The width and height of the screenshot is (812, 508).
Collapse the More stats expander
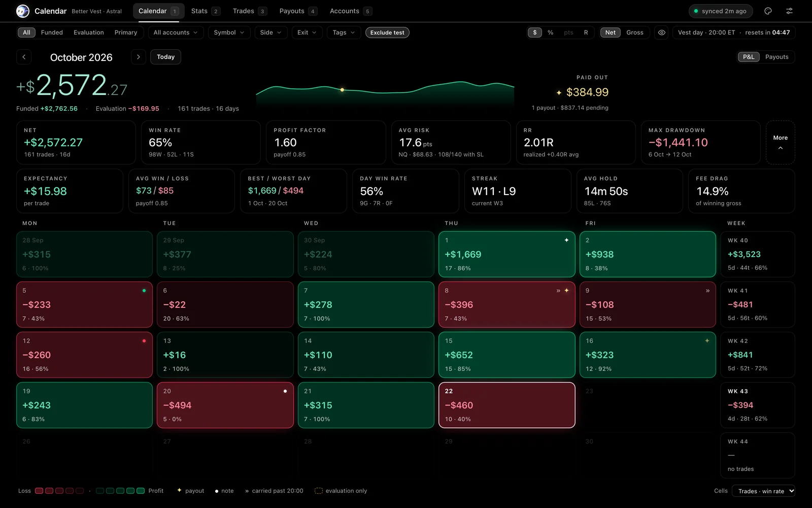(x=780, y=142)
